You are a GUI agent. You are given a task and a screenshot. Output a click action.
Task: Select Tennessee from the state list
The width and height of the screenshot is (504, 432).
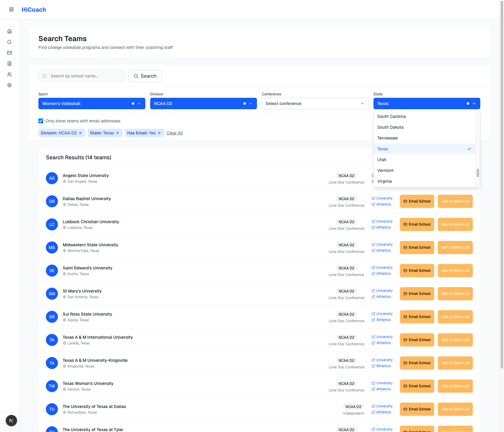coord(387,138)
